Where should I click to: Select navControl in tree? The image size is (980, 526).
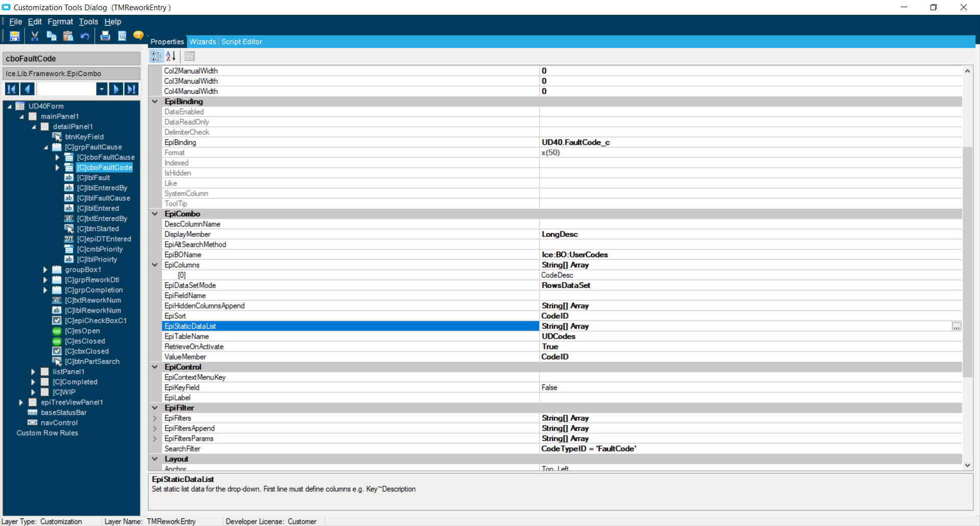coord(59,423)
